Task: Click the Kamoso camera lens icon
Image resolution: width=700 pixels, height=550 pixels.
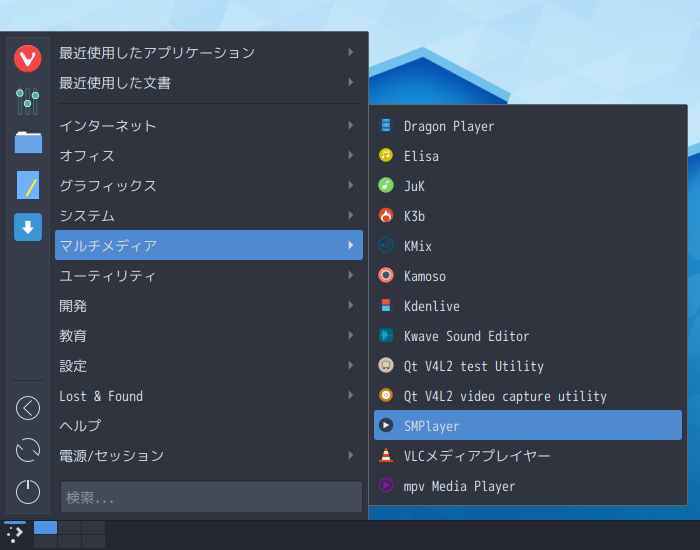Action: coord(386,275)
